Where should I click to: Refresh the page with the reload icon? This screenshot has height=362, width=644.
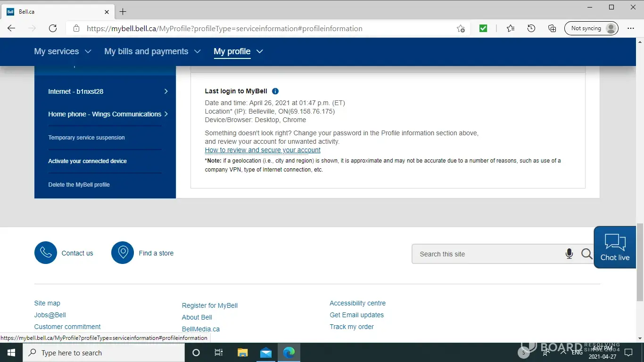53,28
